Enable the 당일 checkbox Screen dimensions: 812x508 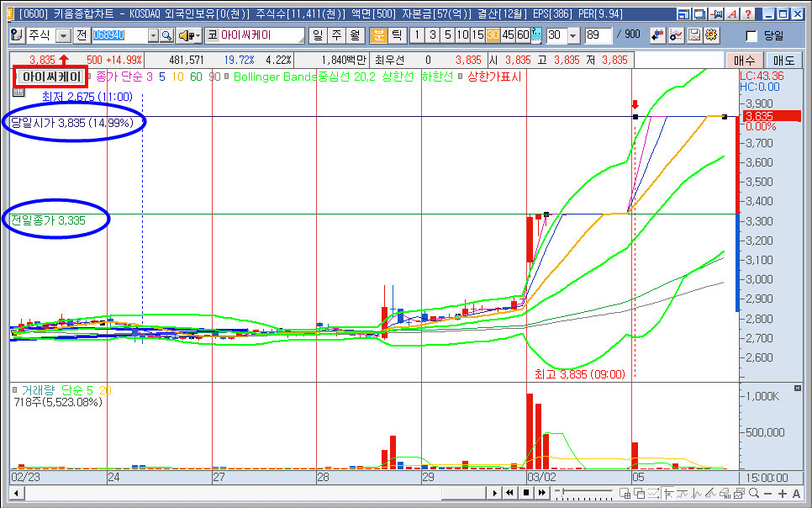751,36
